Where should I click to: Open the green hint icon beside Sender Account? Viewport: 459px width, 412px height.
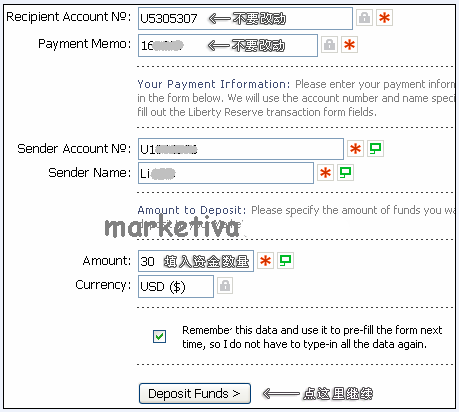(x=375, y=149)
